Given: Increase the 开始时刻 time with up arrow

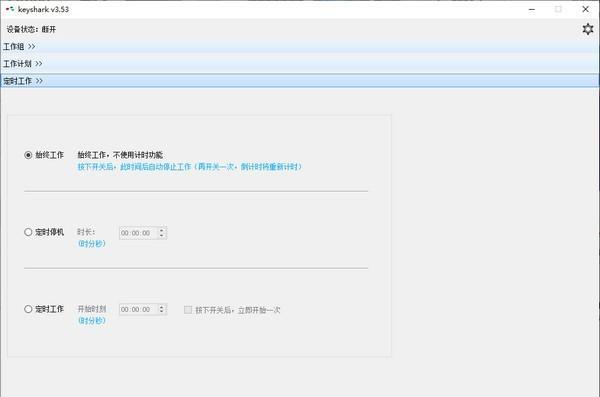Looking at the screenshot, I should (x=162, y=307).
